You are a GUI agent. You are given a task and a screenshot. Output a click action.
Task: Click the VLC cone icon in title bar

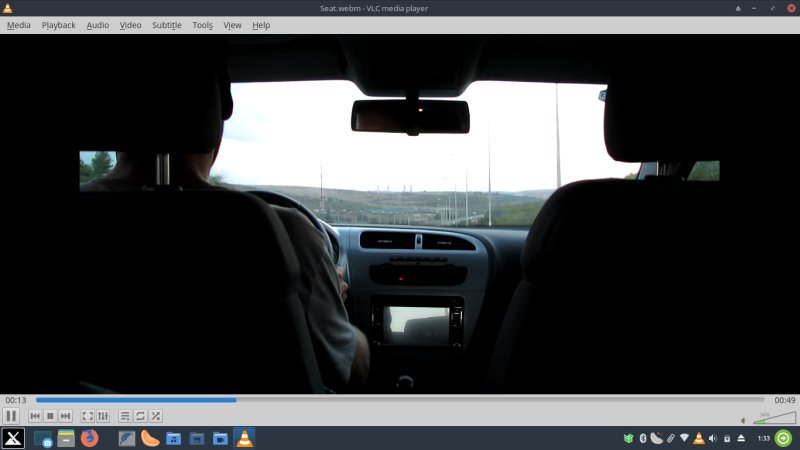click(x=8, y=8)
